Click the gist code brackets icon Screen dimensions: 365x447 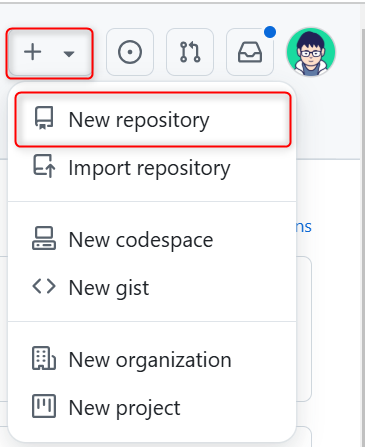tap(44, 286)
